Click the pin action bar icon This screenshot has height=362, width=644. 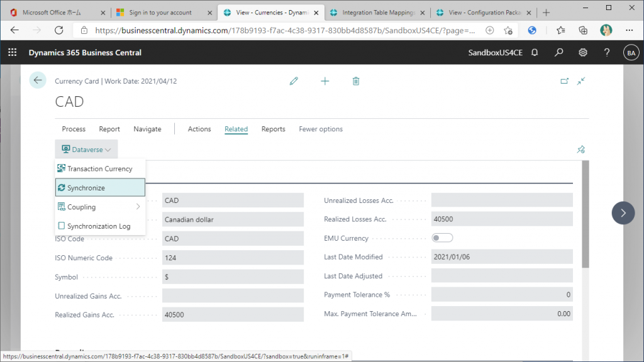581,150
